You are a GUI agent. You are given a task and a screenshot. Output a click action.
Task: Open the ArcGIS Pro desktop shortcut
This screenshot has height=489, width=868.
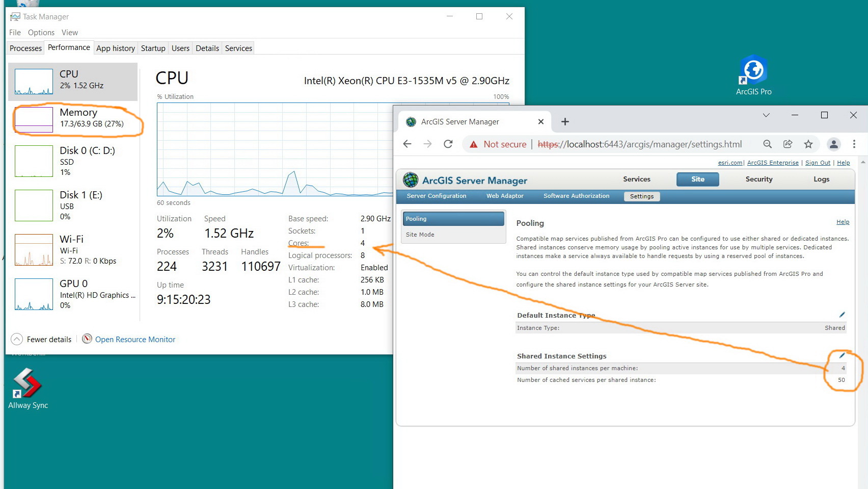(753, 75)
